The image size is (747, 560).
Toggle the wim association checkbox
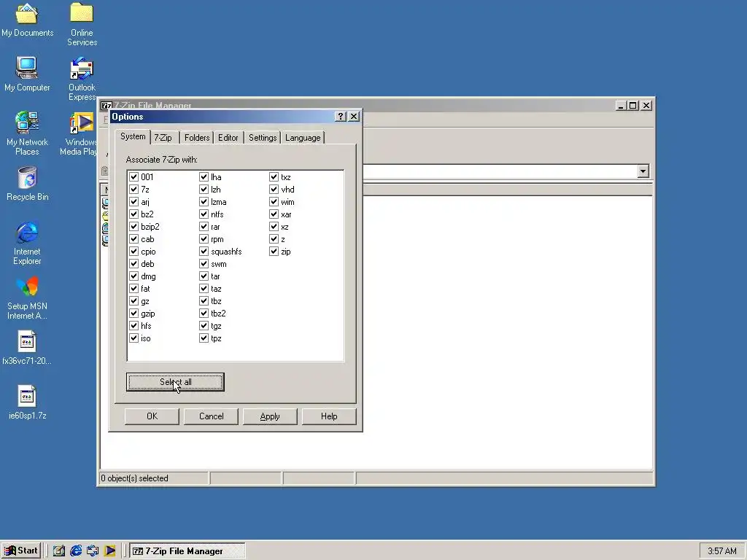point(274,201)
